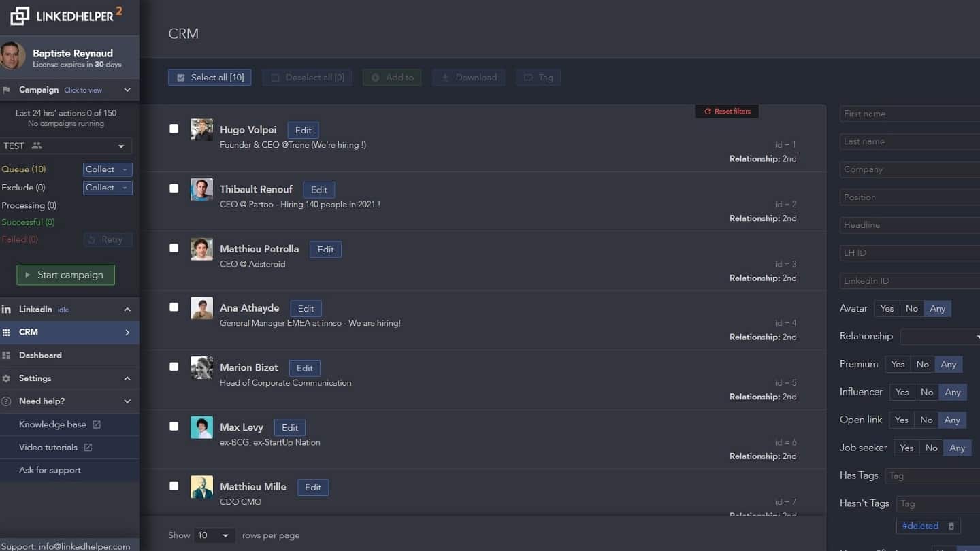Click the Company filter field
This screenshot has width=980, height=551.
tap(910, 169)
